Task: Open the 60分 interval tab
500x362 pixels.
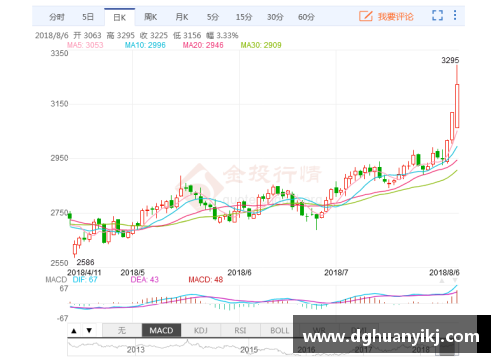Action: pyautogui.click(x=306, y=17)
